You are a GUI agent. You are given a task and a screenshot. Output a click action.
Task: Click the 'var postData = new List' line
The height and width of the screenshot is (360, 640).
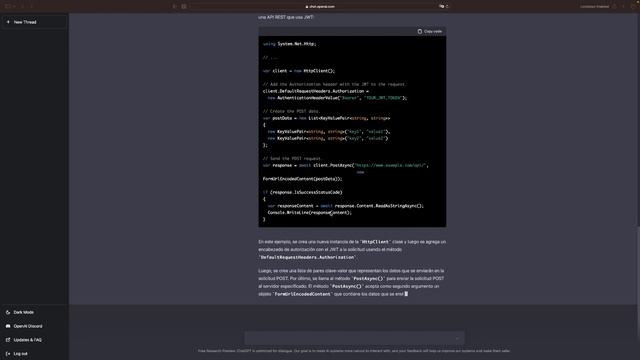(326, 118)
